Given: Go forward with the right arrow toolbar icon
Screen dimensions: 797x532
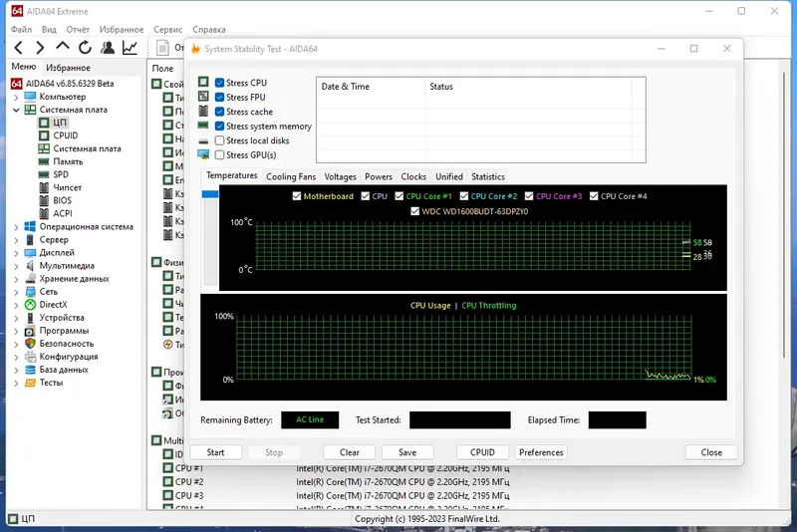Looking at the screenshot, I should [x=40, y=48].
